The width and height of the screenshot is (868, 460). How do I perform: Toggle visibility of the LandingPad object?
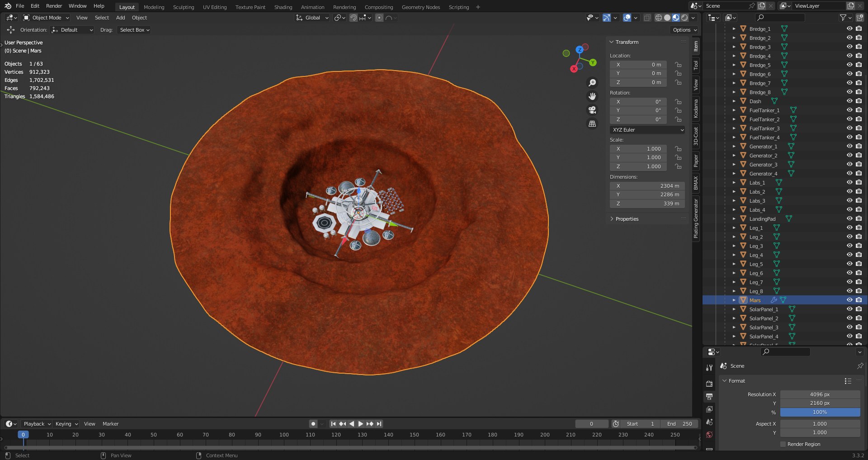click(x=849, y=218)
